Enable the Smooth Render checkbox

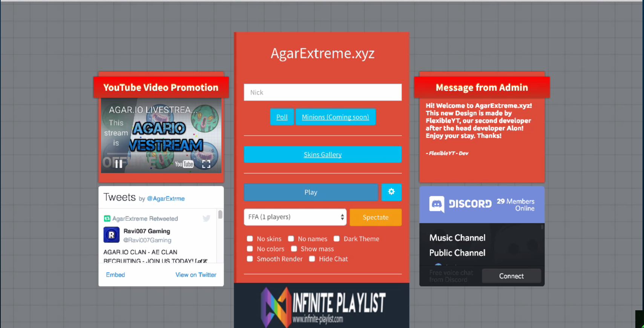click(250, 259)
